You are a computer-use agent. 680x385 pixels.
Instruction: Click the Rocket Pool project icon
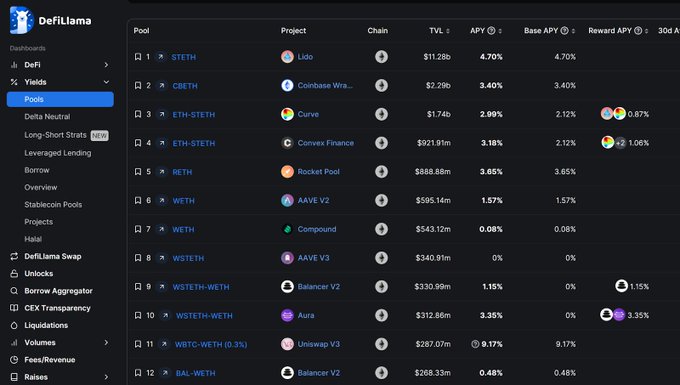click(287, 172)
